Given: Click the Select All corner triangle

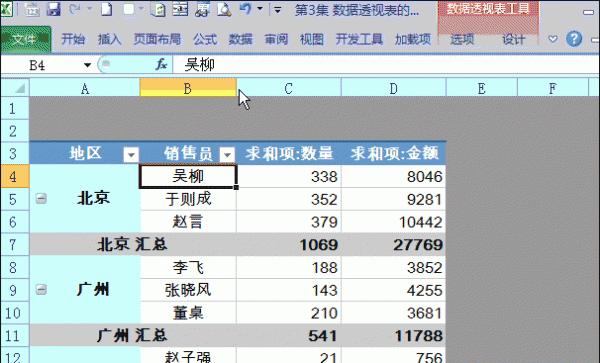Looking at the screenshot, I should (15, 88).
